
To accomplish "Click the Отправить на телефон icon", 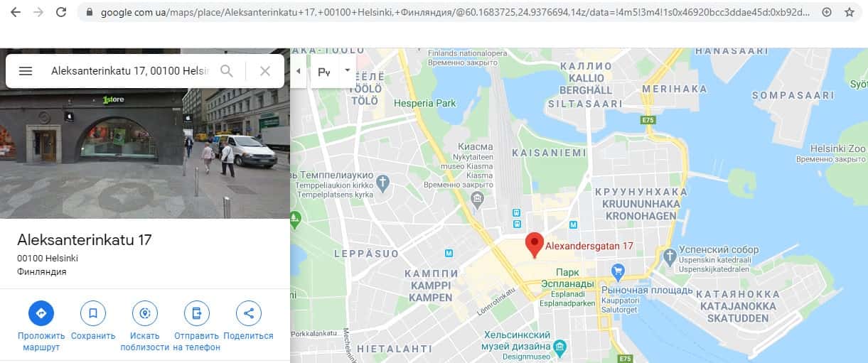I will pos(197,313).
